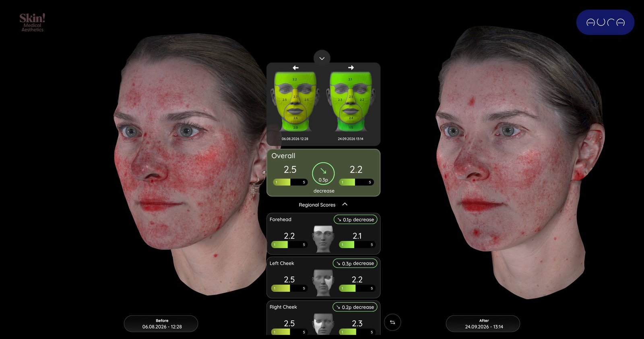Screen dimensions: 644x339
Task: Select the 24.09.2026 face heatmap thumbnail
Action: tap(350, 102)
